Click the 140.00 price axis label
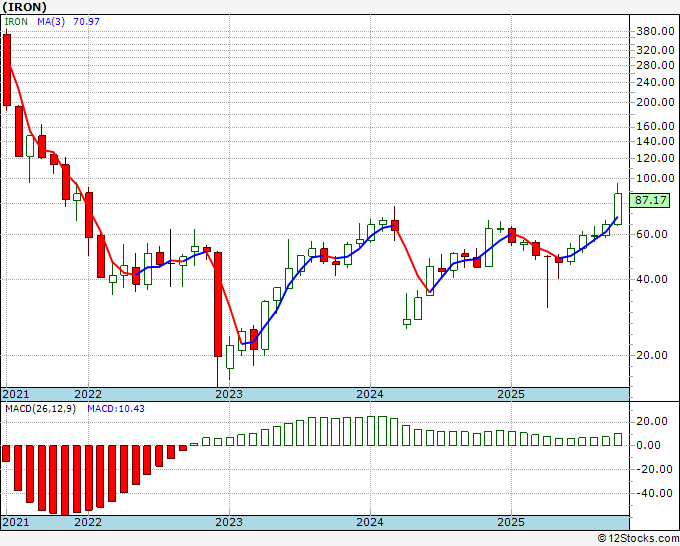This screenshot has width=680, height=546. (655, 141)
